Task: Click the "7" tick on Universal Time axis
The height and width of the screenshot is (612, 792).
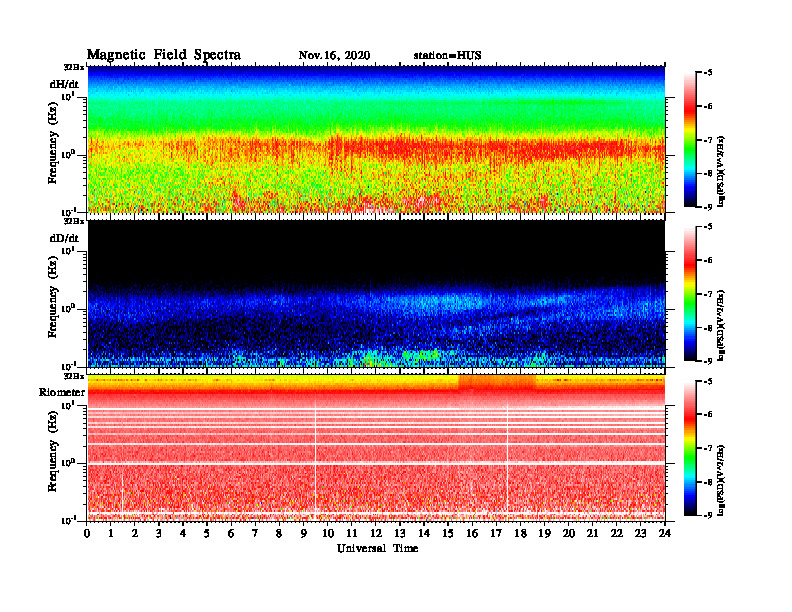Action: [255, 534]
